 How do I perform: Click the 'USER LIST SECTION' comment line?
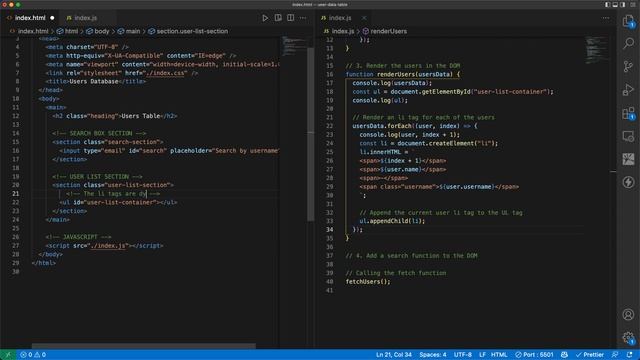click(97, 176)
